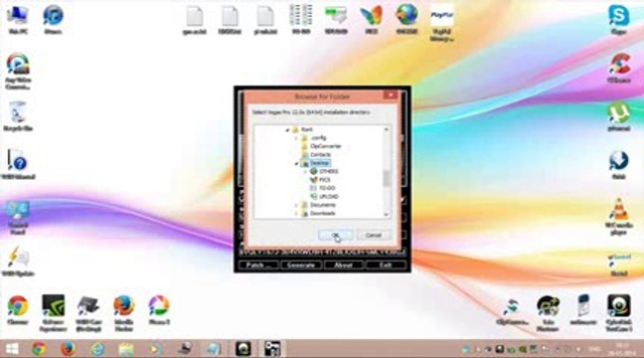Open uTorrent desktop shortcut

[x=619, y=116]
